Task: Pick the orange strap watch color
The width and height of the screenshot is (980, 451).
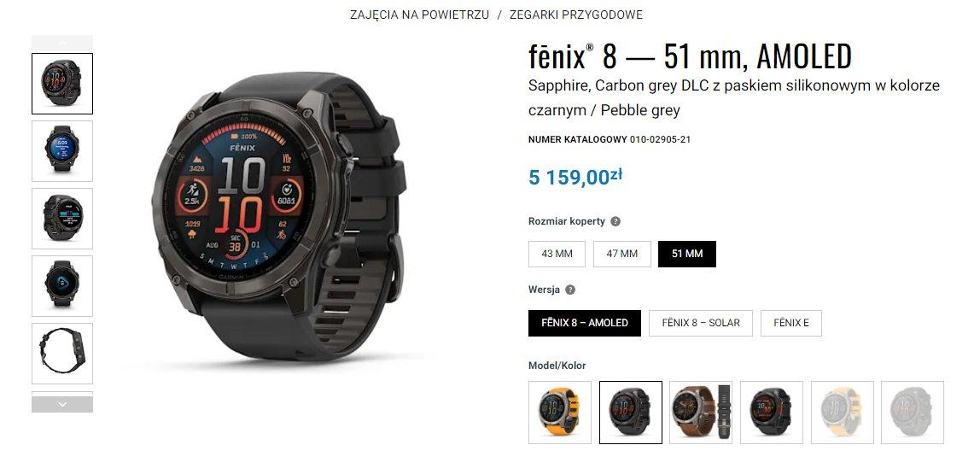Action: point(560,413)
